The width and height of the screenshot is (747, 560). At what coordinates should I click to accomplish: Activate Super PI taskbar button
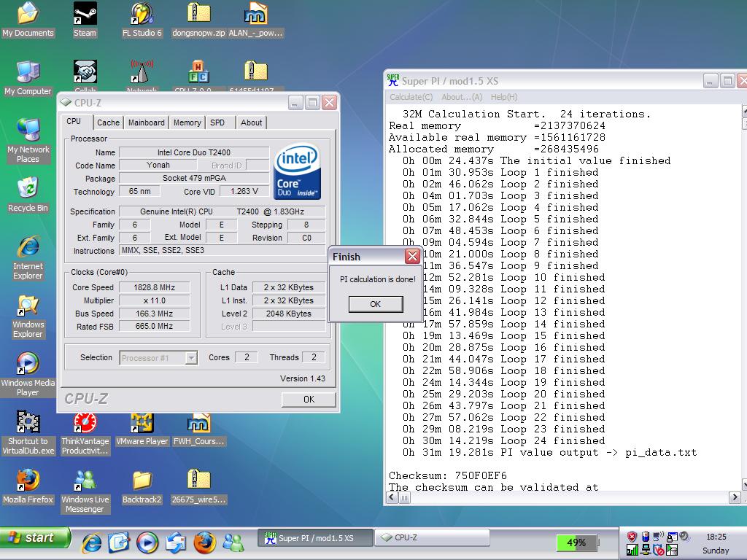pos(315,538)
